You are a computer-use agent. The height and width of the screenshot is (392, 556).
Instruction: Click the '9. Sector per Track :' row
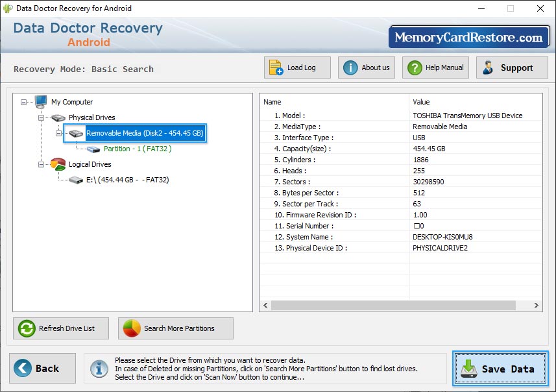pyautogui.click(x=401, y=204)
